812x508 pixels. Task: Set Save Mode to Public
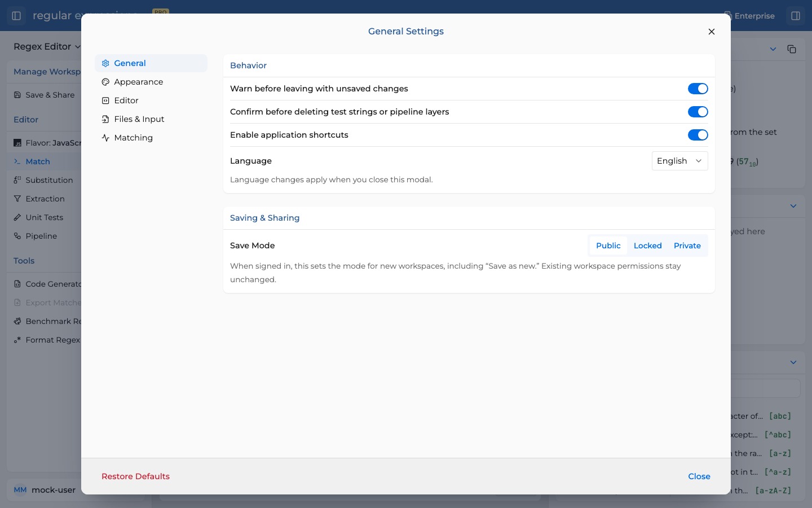608,246
